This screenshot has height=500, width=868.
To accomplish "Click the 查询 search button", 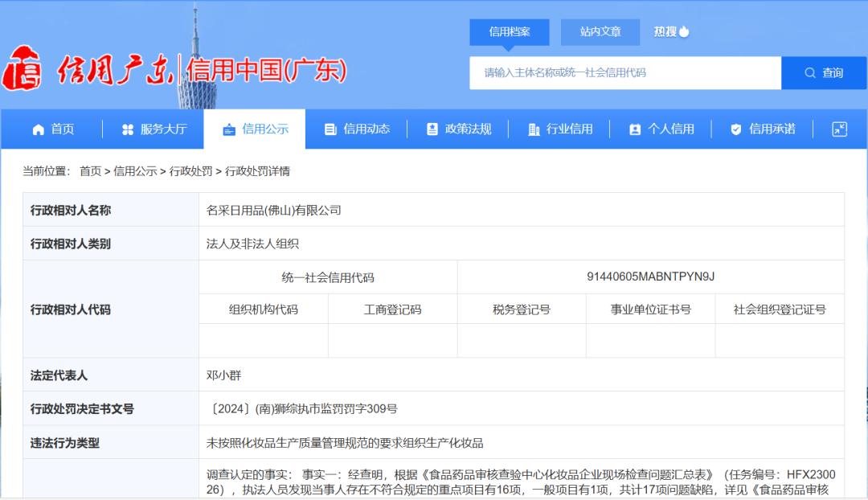I will [824, 72].
